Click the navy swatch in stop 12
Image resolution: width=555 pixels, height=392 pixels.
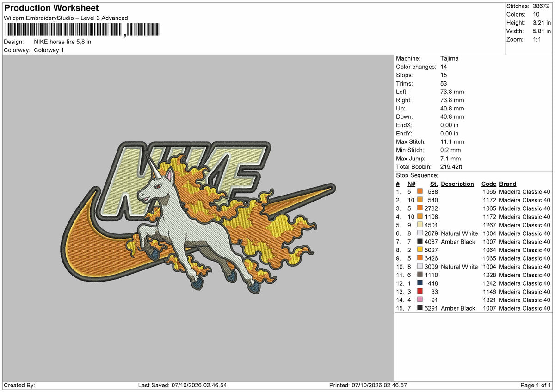tap(420, 282)
